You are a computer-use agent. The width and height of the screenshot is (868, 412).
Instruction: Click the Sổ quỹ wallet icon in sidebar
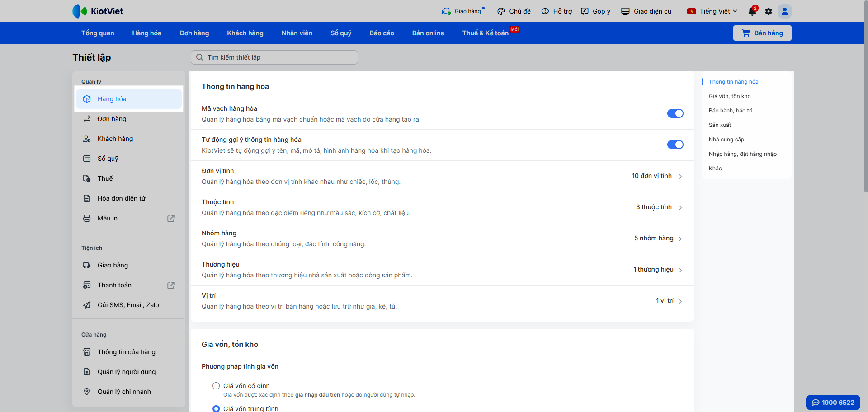point(87,159)
